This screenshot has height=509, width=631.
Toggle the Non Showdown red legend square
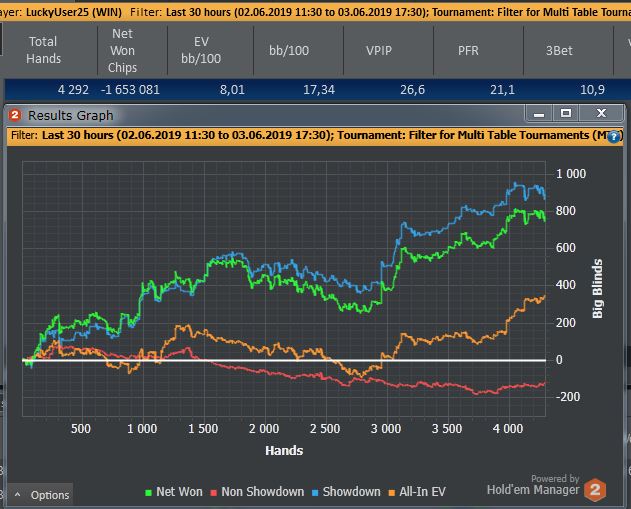coord(214,493)
